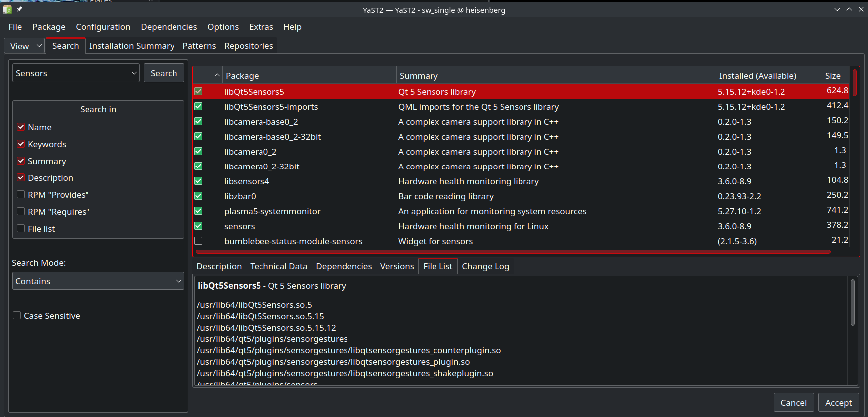Click the package list vertical scrollbar

[x=855, y=83]
